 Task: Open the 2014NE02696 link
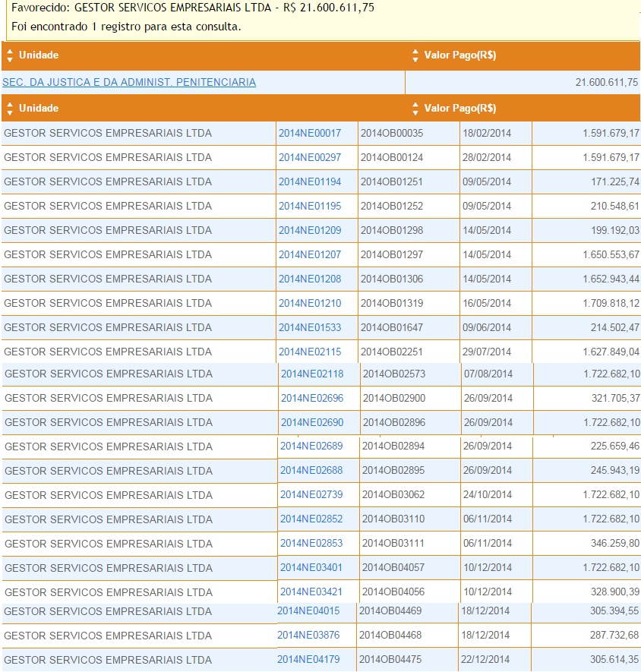click(x=312, y=399)
